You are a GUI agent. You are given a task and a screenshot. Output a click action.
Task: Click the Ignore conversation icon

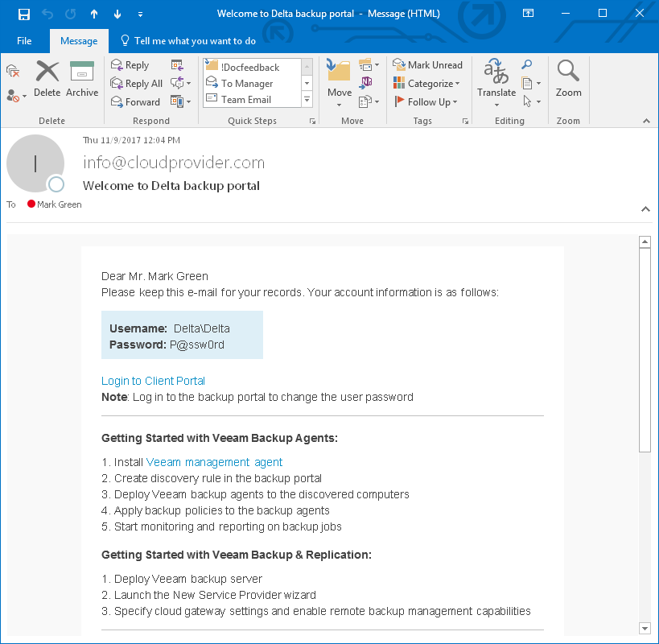pyautogui.click(x=13, y=71)
